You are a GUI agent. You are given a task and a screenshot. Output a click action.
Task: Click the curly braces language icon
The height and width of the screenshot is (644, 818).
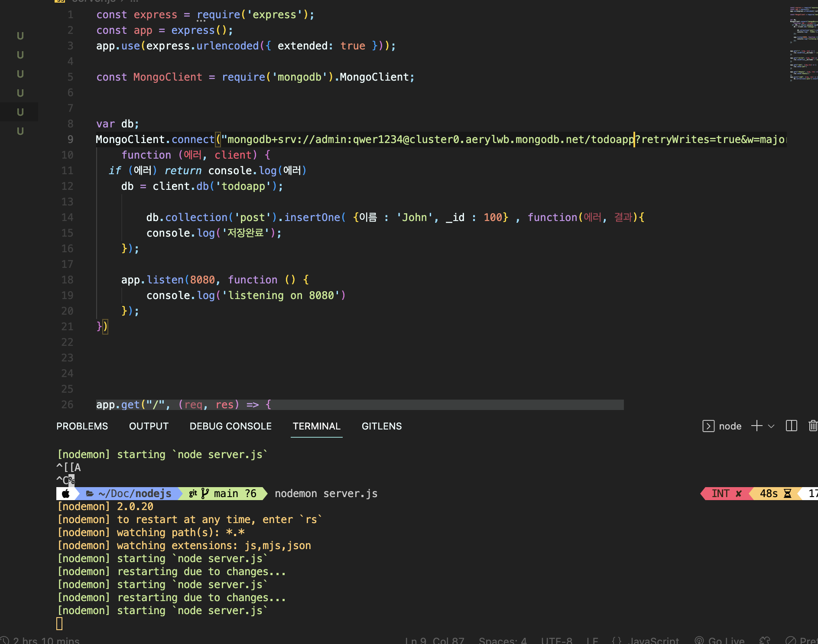coord(617,640)
